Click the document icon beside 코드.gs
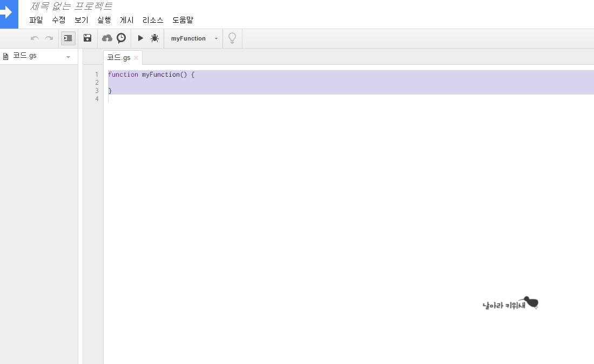Image resolution: width=594 pixels, height=364 pixels. [6, 57]
